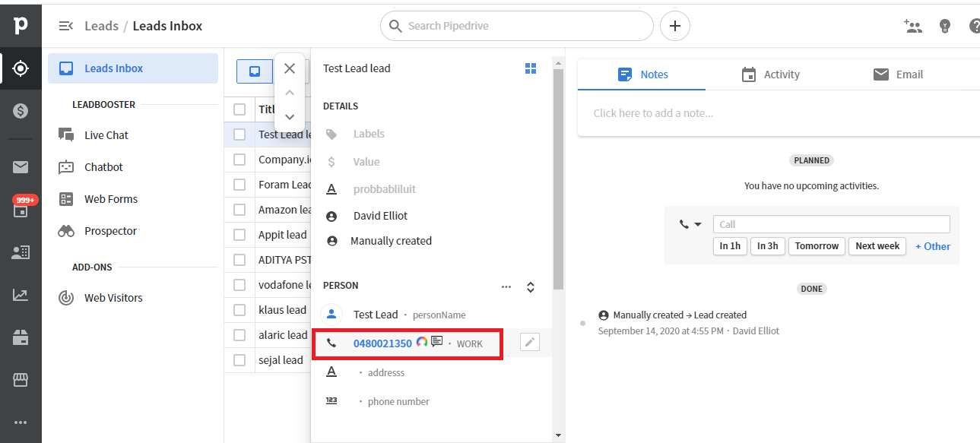
Task: Click owner David Elliot in Details
Action: [380, 216]
